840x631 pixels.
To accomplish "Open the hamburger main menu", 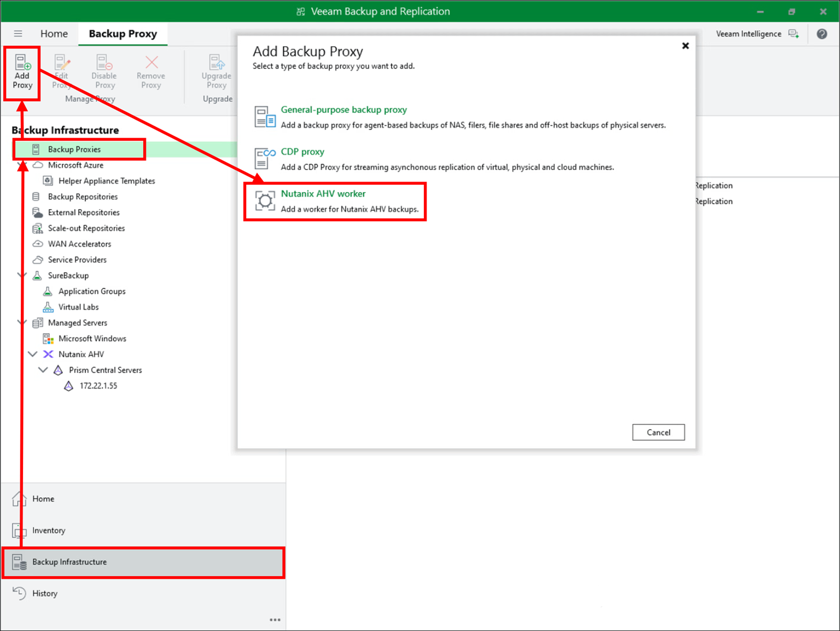I will point(18,33).
